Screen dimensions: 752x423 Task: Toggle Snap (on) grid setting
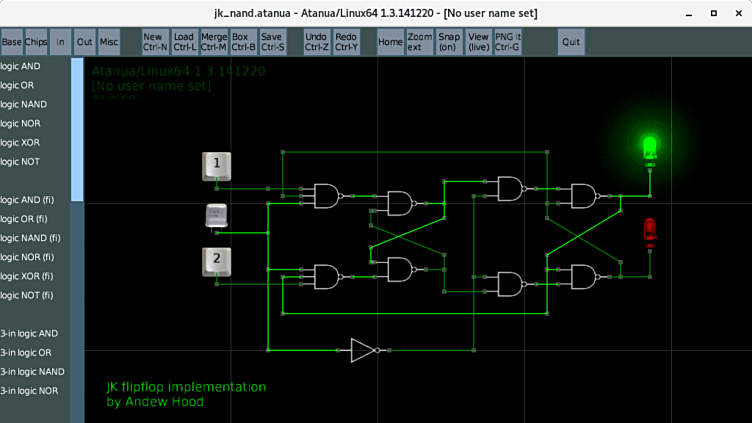(450, 42)
